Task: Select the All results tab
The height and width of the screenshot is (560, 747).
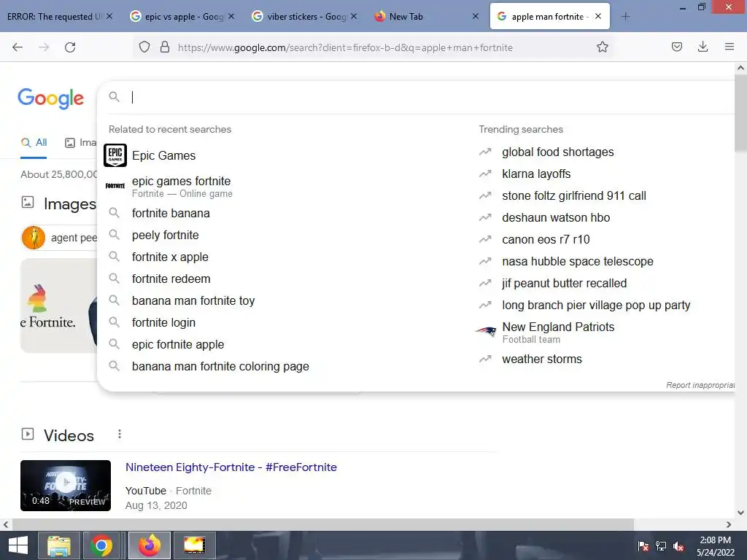Action: 34,142
